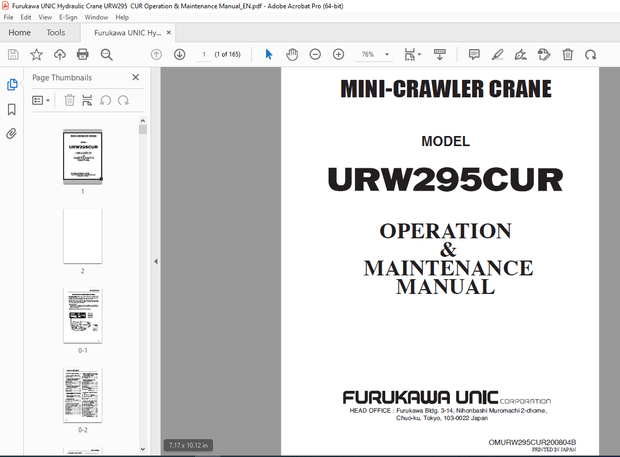
Task: Click the upload to cloud icon
Action: (x=60, y=55)
